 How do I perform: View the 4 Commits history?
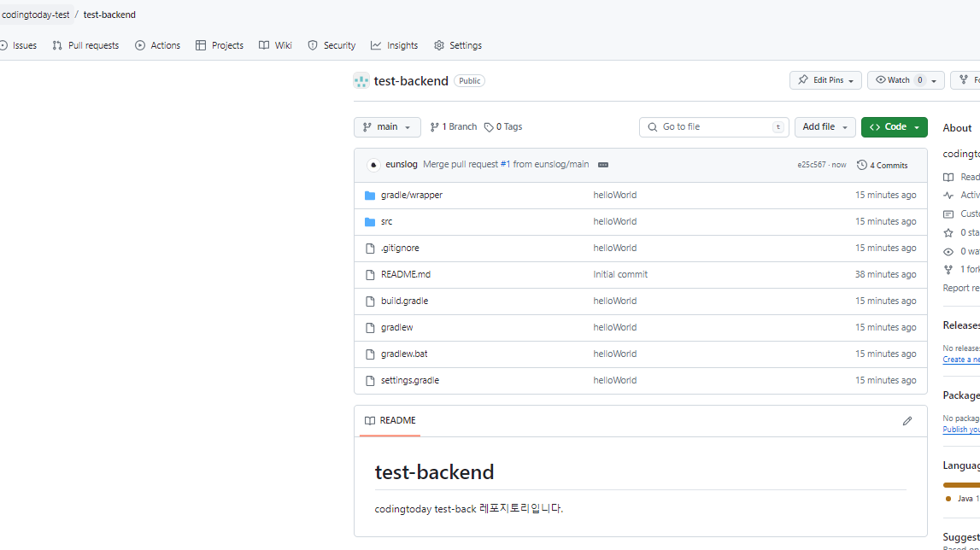(883, 165)
